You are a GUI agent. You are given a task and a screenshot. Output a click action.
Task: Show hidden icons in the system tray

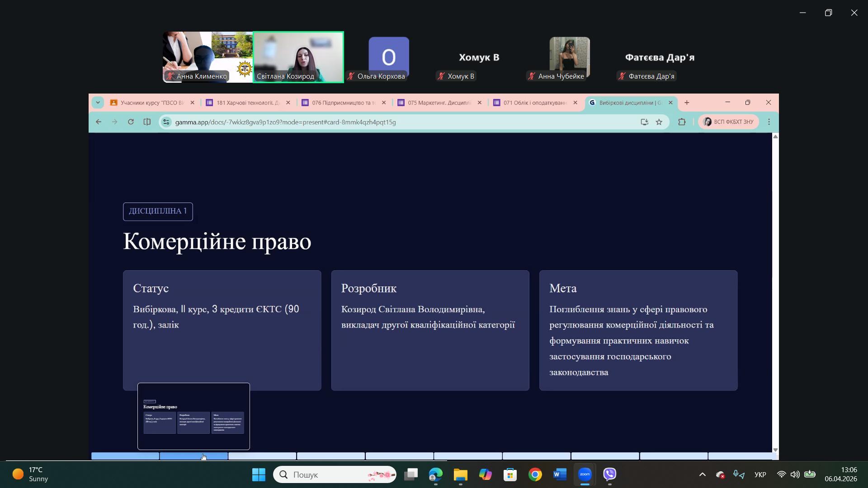click(702, 474)
